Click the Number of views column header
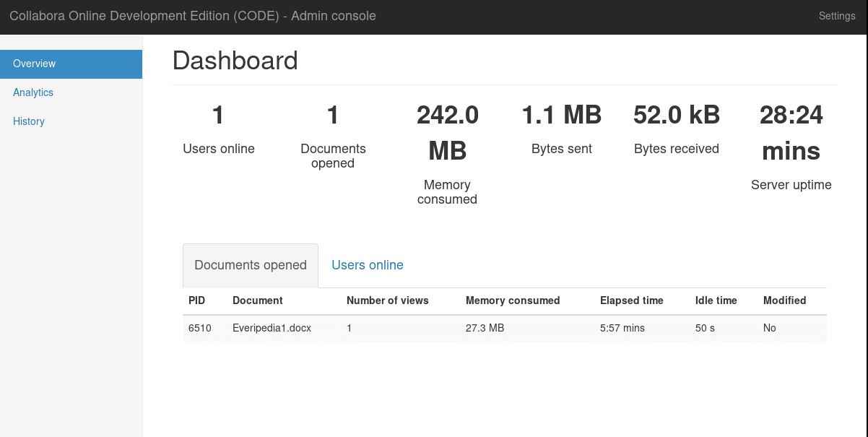 click(388, 300)
